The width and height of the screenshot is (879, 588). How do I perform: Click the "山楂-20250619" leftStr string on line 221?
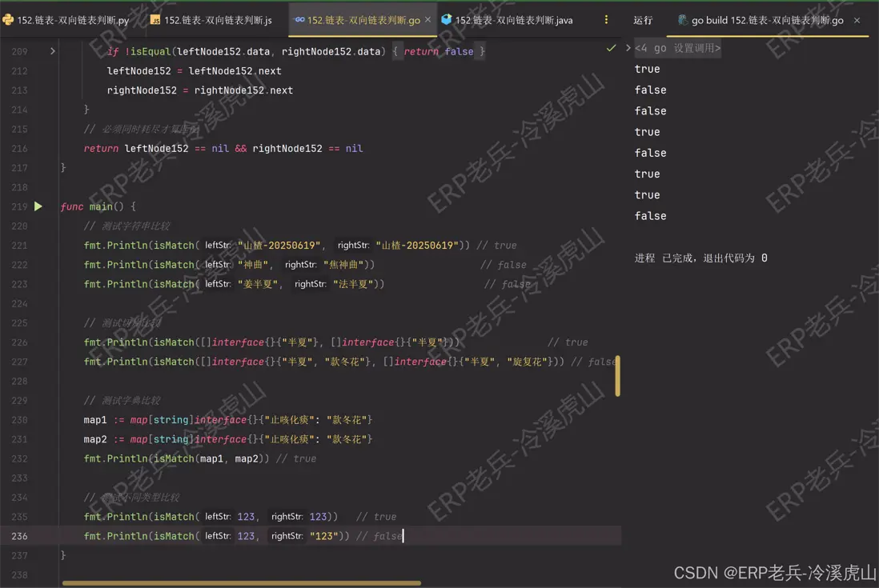279,246
